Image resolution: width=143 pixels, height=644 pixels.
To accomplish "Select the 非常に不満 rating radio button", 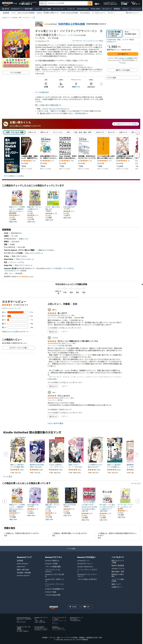I will pos(58,289).
